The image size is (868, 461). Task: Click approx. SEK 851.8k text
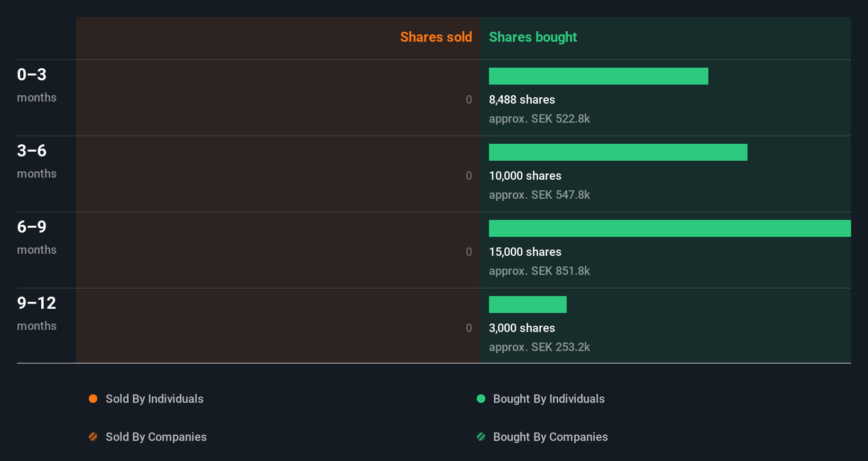click(x=539, y=271)
